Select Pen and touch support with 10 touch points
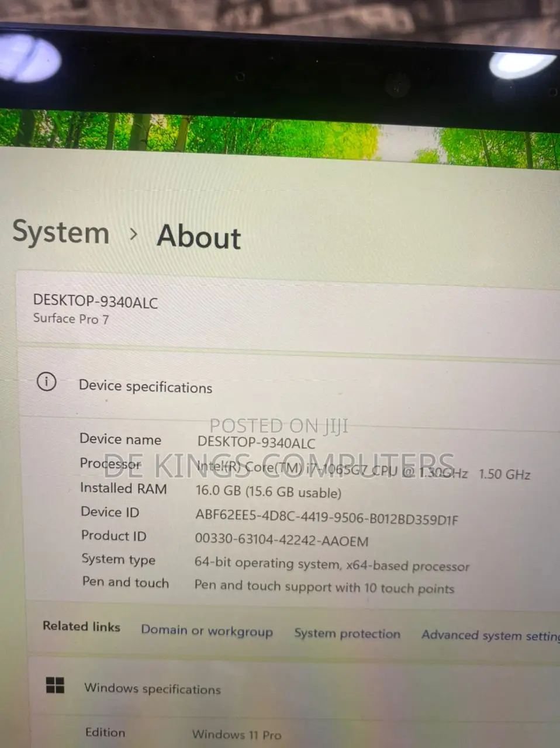 coord(324,587)
